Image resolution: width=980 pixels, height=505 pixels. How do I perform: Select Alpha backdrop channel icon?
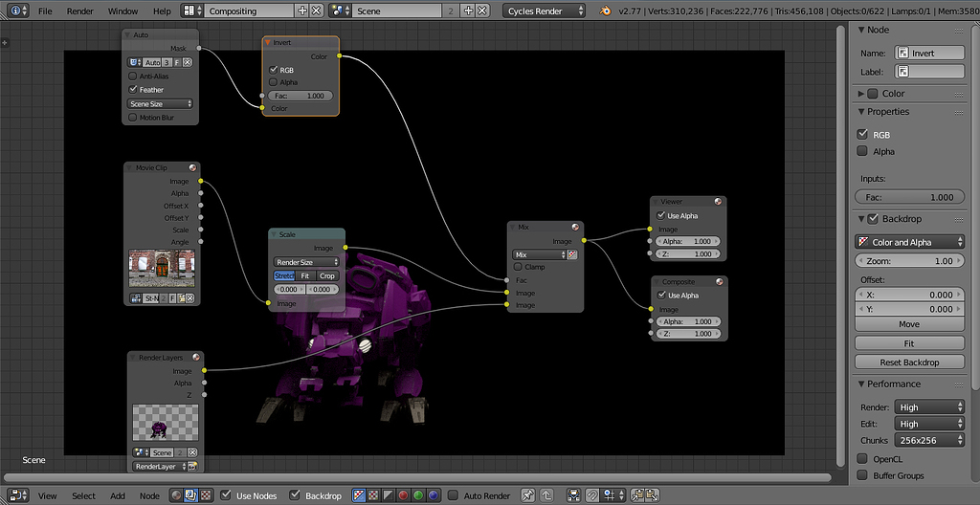389,495
